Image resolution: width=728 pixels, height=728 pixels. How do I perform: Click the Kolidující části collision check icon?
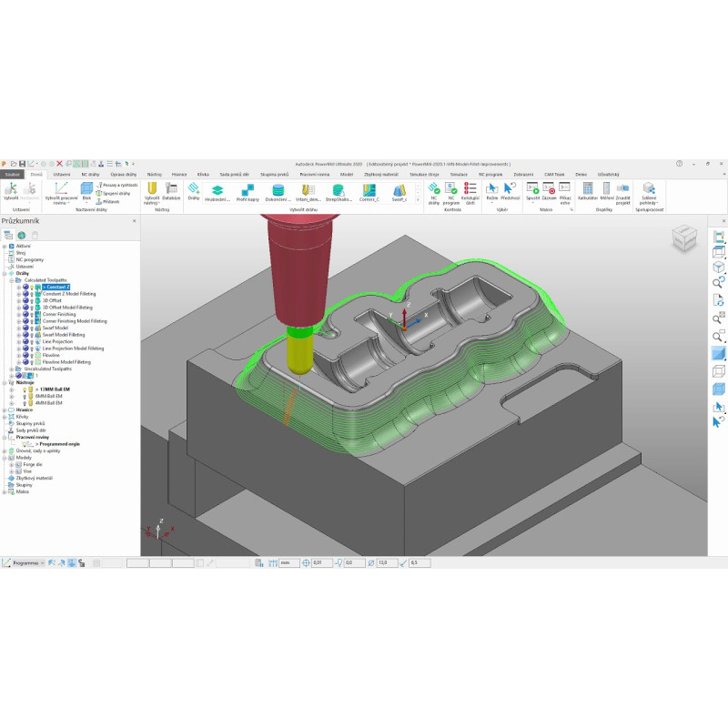(x=470, y=190)
